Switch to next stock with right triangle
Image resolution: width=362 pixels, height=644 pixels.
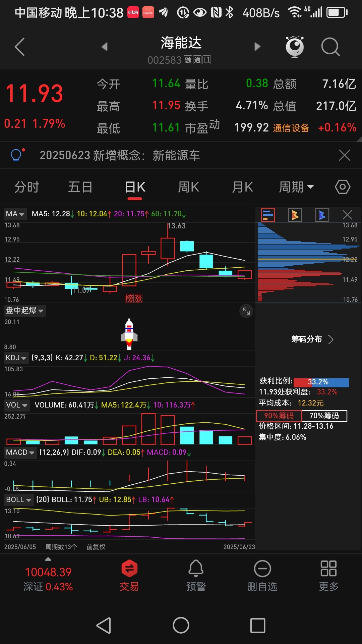[257, 47]
